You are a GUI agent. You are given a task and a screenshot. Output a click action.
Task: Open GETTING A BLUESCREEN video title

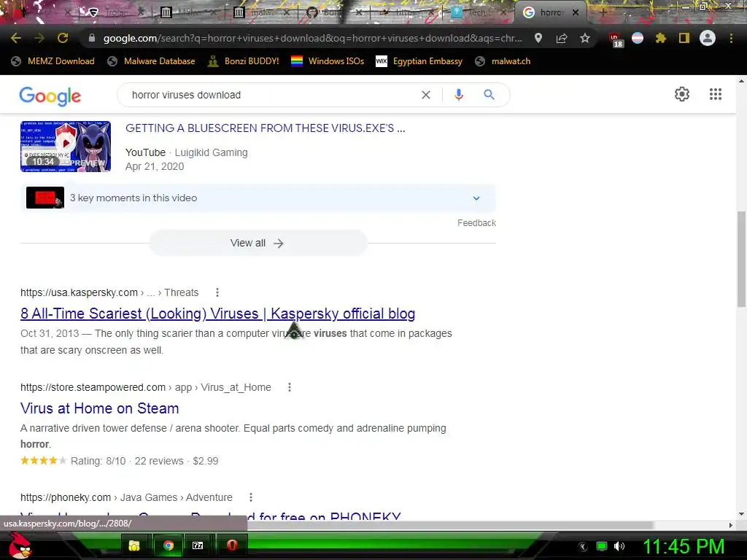point(266,128)
